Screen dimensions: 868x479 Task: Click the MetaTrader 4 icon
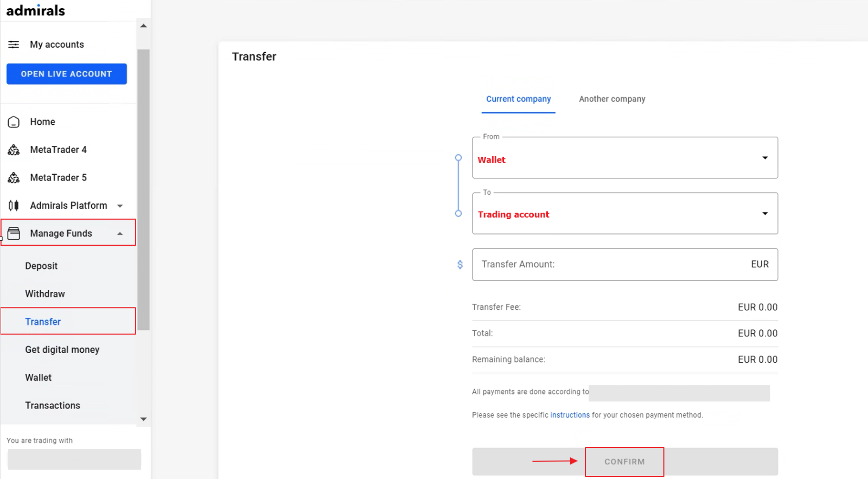point(14,150)
